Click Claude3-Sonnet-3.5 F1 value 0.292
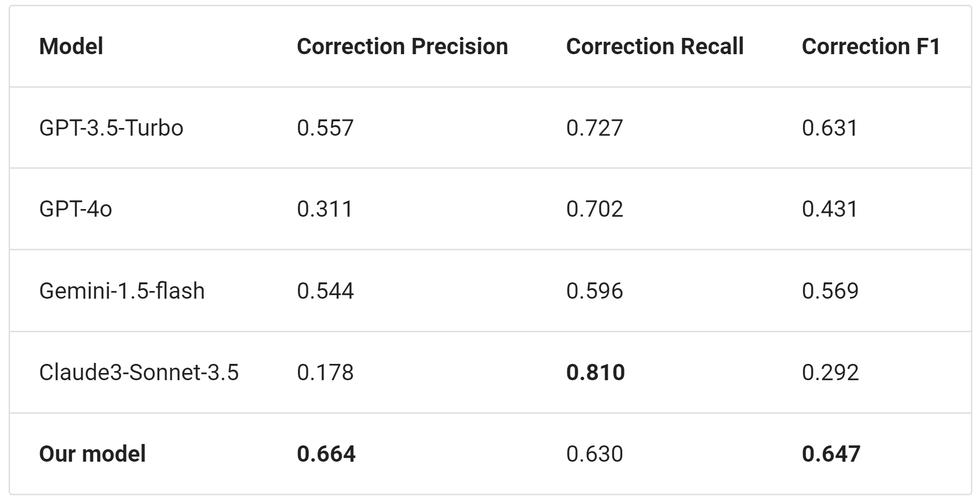Screen dimensions: 980x501 pyautogui.click(x=830, y=373)
